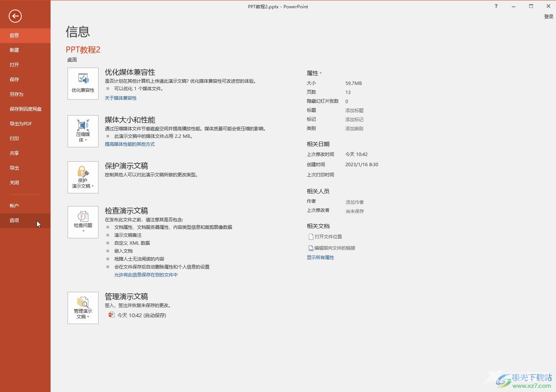The image size is (556, 392).
Task: Expand the 属性 properties dropdown arrow
Action: [320, 73]
